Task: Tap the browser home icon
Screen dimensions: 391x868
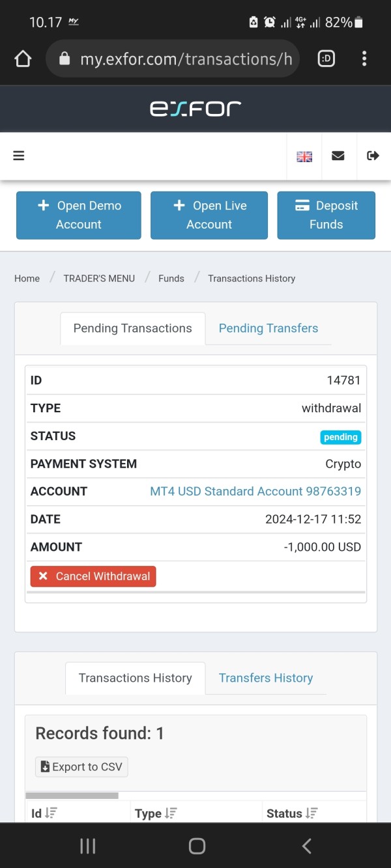Action: tap(23, 59)
